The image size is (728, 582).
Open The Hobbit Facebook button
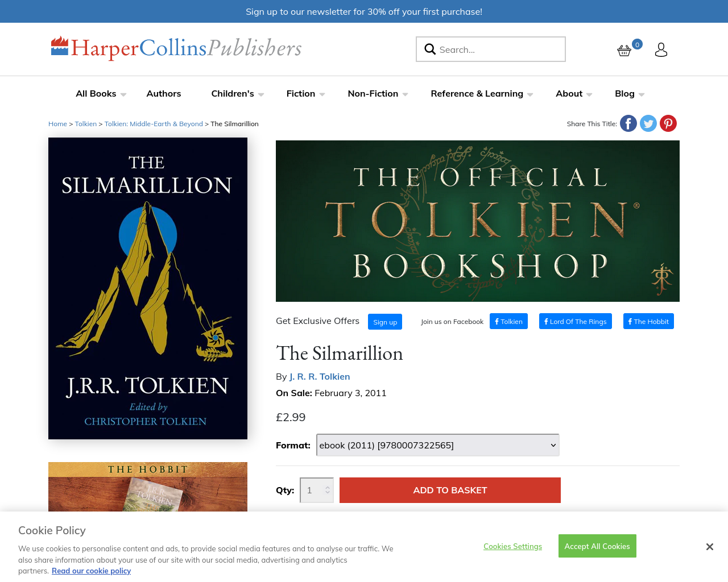(648, 321)
